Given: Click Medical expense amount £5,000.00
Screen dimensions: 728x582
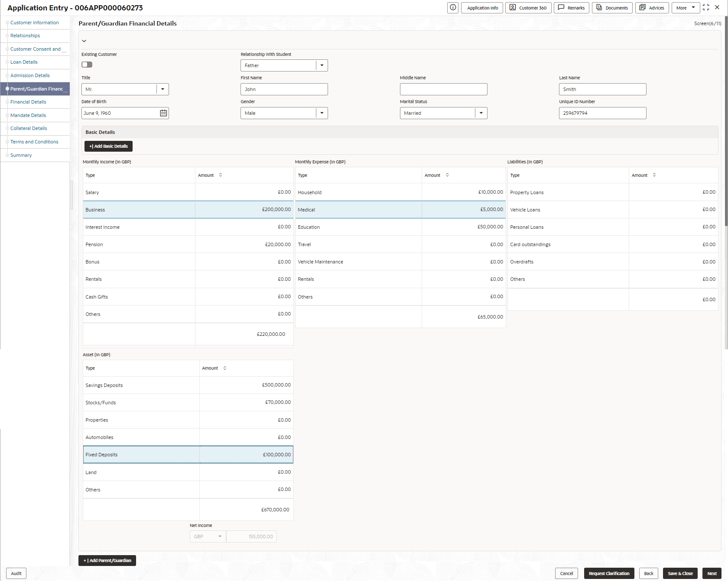Looking at the screenshot, I should pos(491,210).
